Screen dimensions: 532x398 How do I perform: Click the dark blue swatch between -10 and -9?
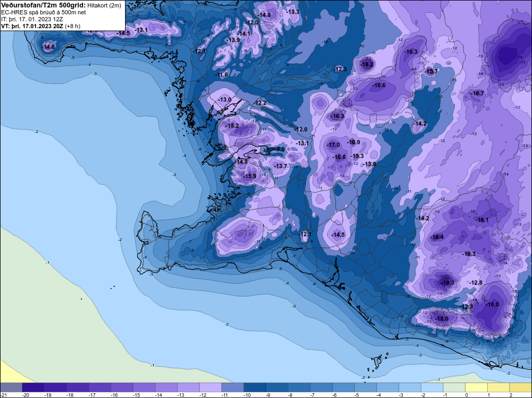pyautogui.click(x=255, y=387)
